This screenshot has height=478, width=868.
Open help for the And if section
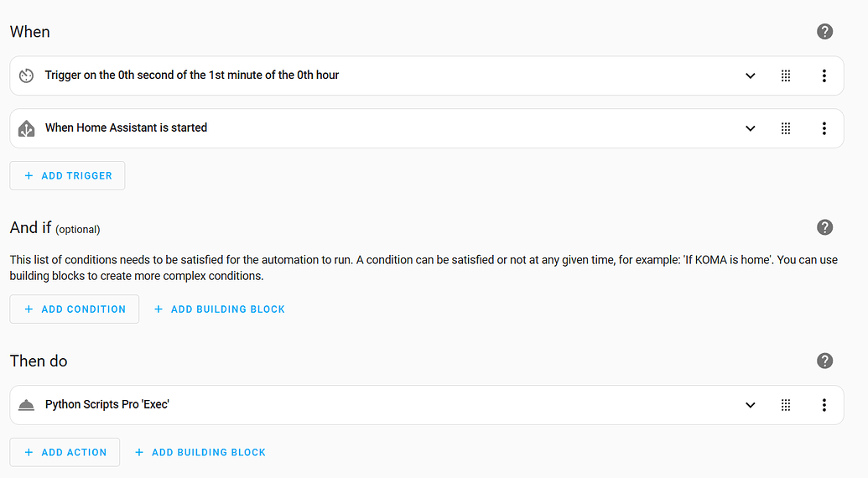point(825,227)
